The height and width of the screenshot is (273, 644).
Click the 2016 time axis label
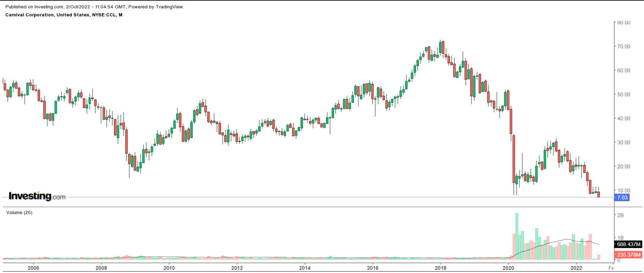click(373, 268)
